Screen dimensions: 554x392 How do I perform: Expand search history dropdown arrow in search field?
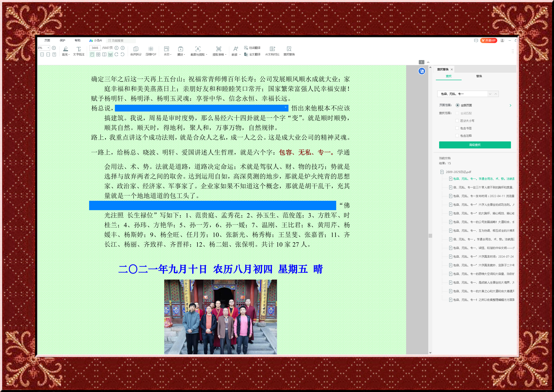pyautogui.click(x=490, y=94)
